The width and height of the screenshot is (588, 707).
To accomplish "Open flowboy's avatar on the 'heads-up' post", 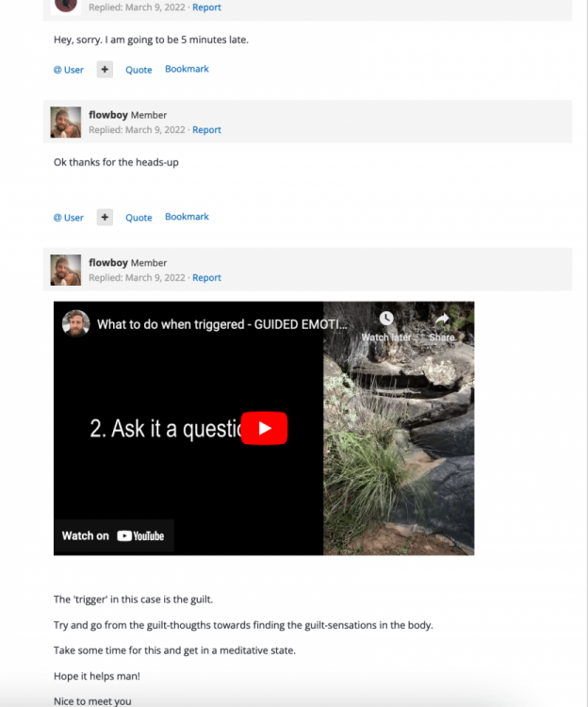I will point(66,123).
